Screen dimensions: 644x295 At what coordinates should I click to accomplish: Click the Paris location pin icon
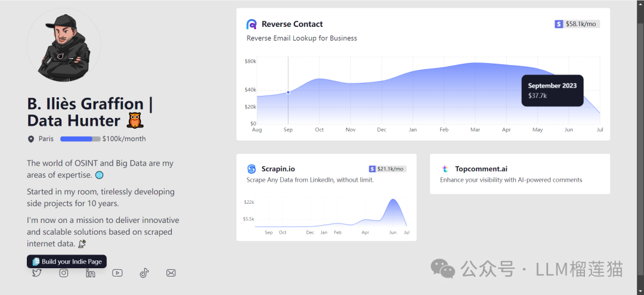click(x=31, y=139)
